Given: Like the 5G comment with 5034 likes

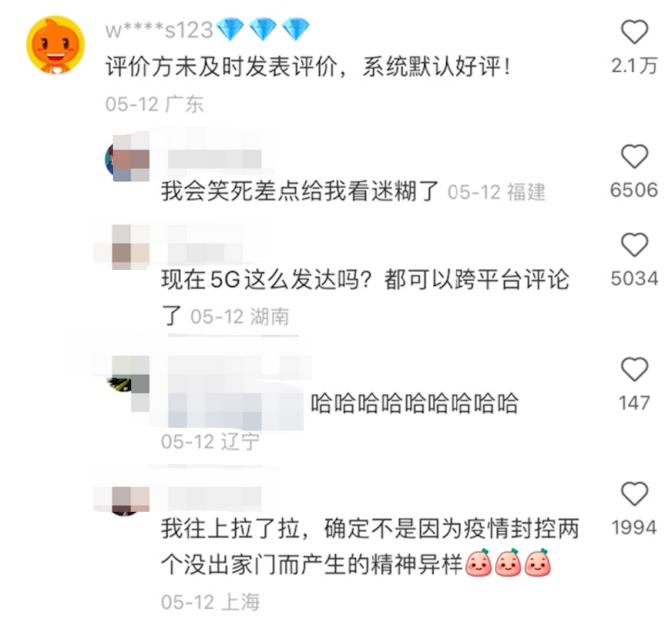Looking at the screenshot, I should (634, 245).
